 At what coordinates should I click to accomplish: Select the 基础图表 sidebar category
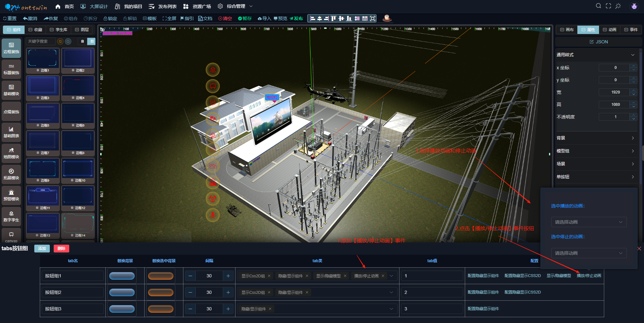11,132
